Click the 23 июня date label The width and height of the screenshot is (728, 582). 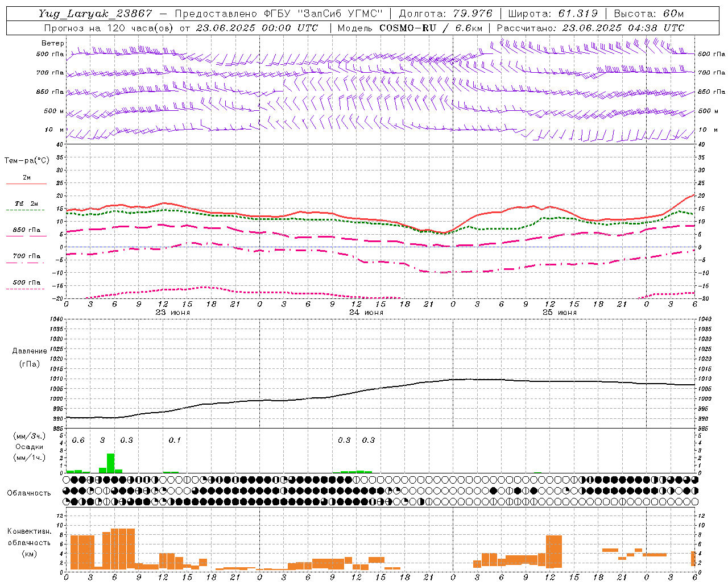[x=173, y=313]
